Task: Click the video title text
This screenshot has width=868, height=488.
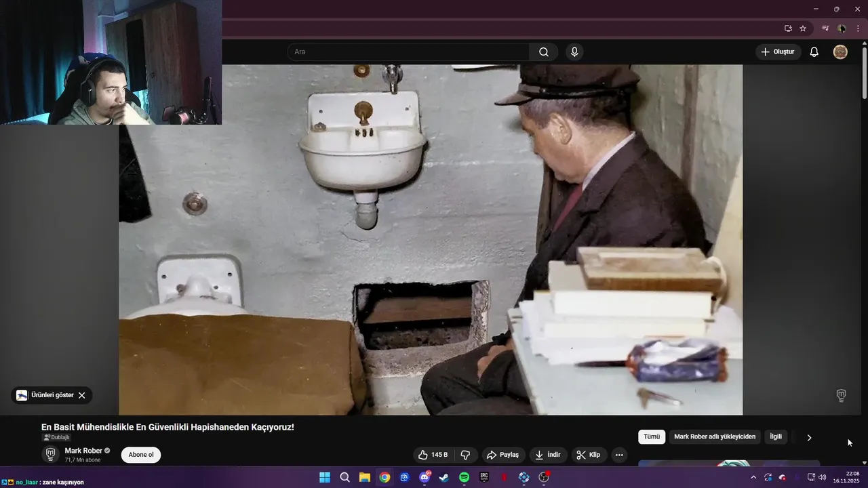Action: tap(167, 427)
